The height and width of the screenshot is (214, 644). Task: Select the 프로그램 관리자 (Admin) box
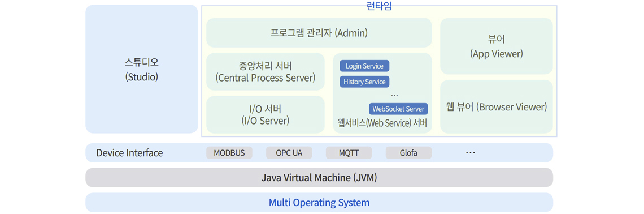319,32
